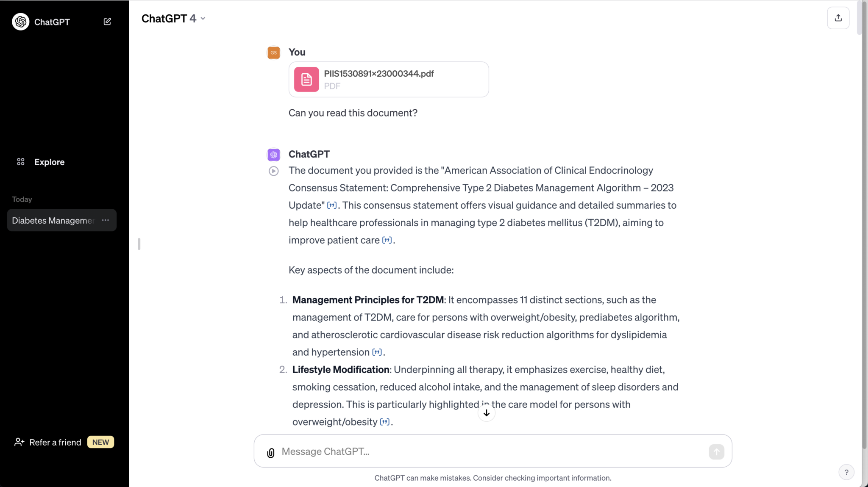
Task: Open the Explore grid icon
Action: [x=20, y=161]
